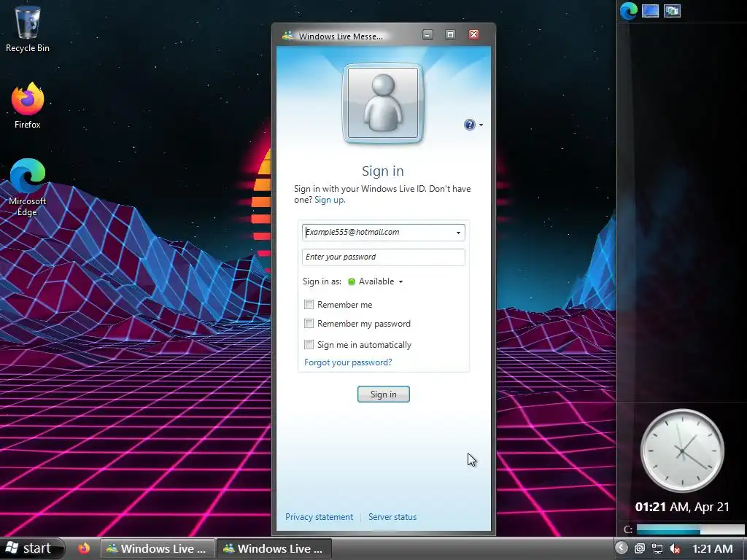Open the Server status link
This screenshot has height=560, width=747.
pyautogui.click(x=392, y=517)
